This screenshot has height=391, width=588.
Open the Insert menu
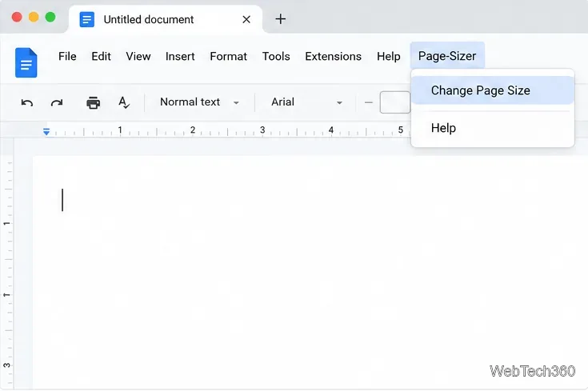point(180,56)
